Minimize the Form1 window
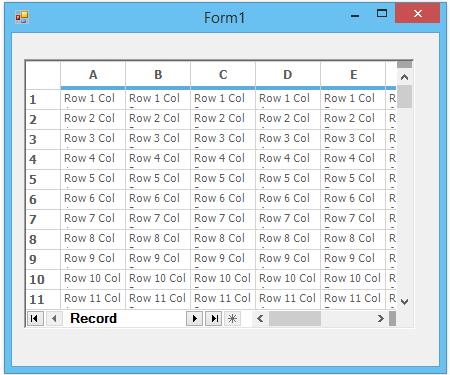Viewport: 450px width, 375px height. tap(355, 15)
